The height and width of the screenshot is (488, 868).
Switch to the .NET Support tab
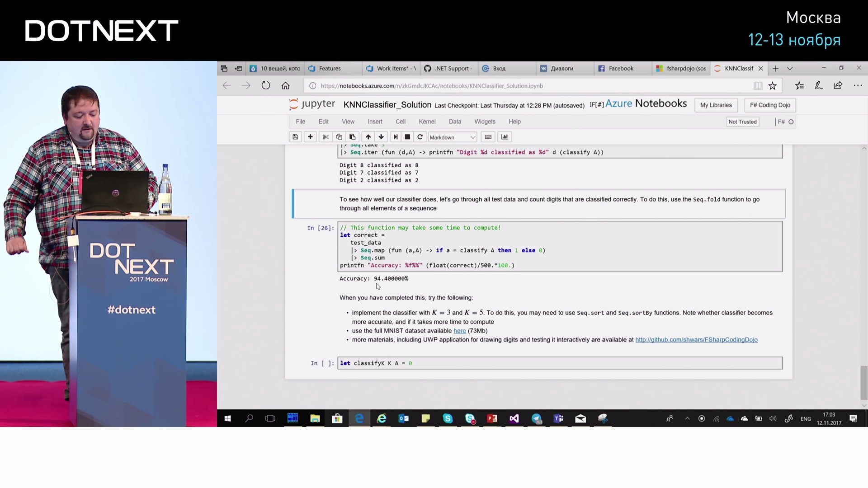(448, 68)
